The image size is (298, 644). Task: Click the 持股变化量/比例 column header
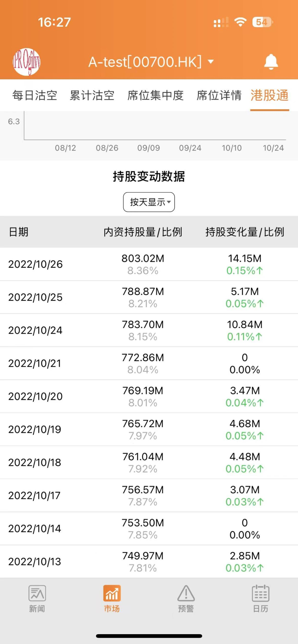pyautogui.click(x=245, y=232)
